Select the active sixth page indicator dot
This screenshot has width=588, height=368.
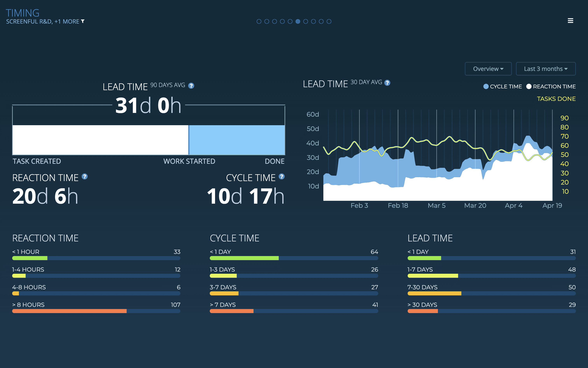[298, 21]
